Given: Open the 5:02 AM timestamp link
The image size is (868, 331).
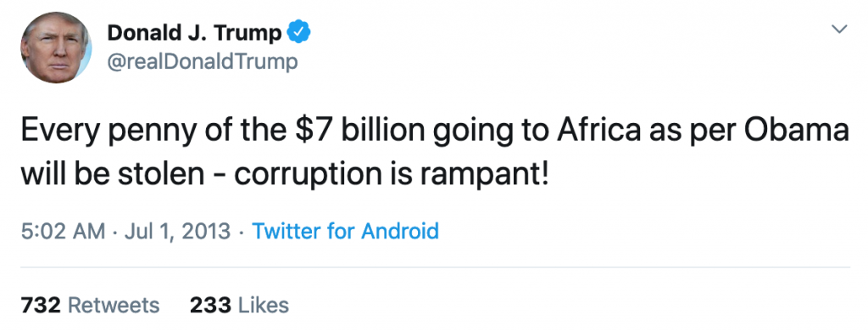Looking at the screenshot, I should point(63,231).
